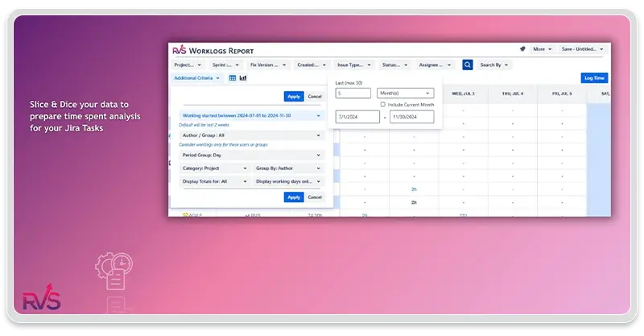The height and width of the screenshot is (336, 644).
Task: Open the Issue Type filter dropdown
Action: click(x=353, y=65)
